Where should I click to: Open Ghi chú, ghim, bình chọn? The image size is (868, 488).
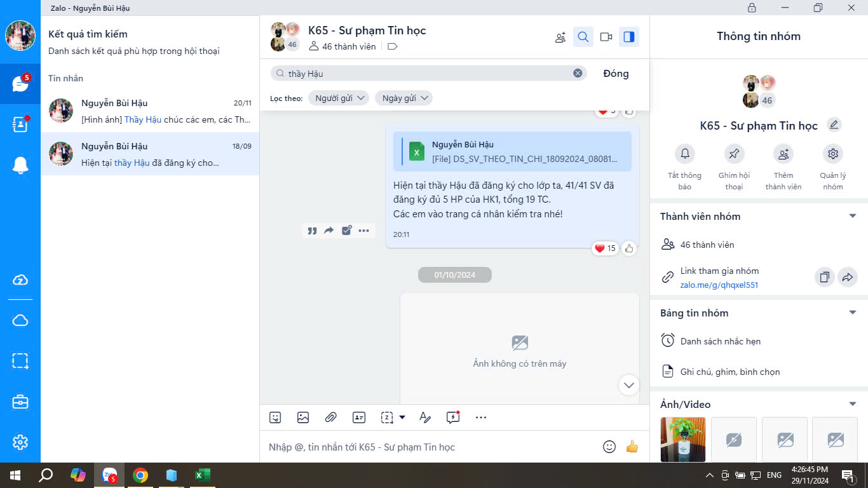coord(759,372)
